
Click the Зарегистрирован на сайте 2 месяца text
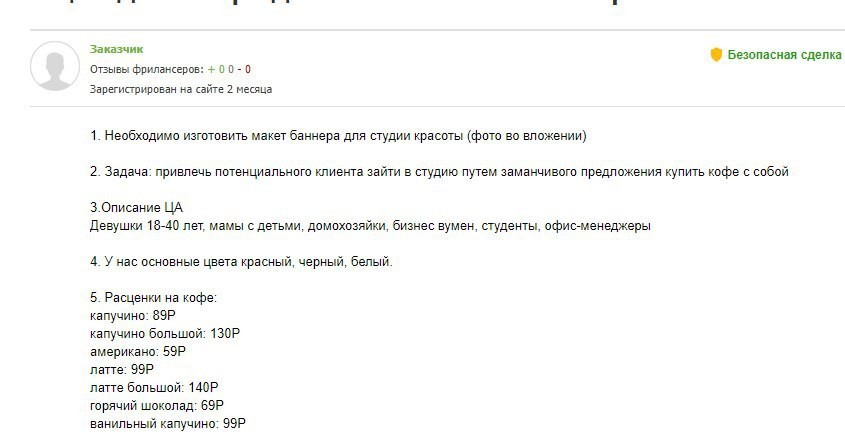tap(180, 89)
